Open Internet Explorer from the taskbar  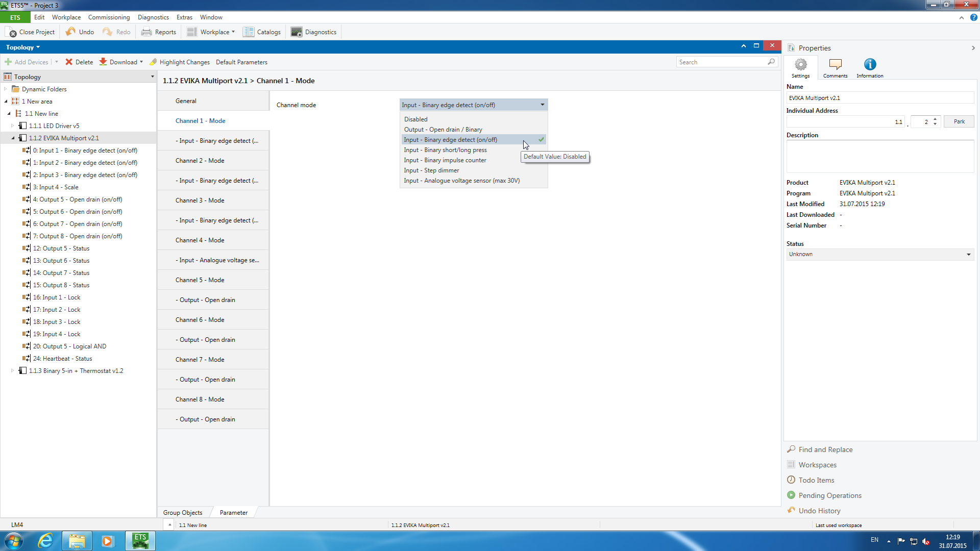46,540
